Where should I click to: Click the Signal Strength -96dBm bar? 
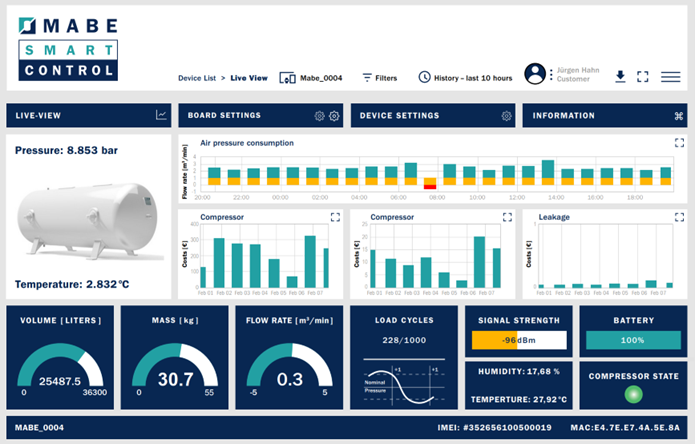click(x=518, y=341)
